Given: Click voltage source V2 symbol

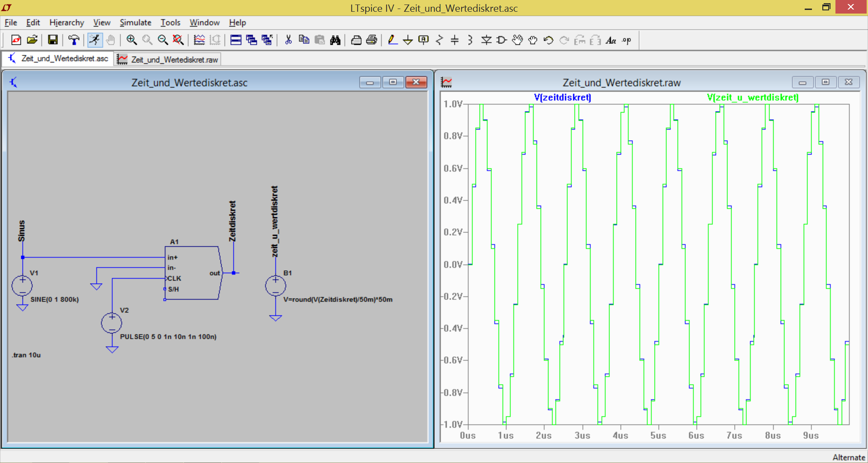Looking at the screenshot, I should click(112, 323).
